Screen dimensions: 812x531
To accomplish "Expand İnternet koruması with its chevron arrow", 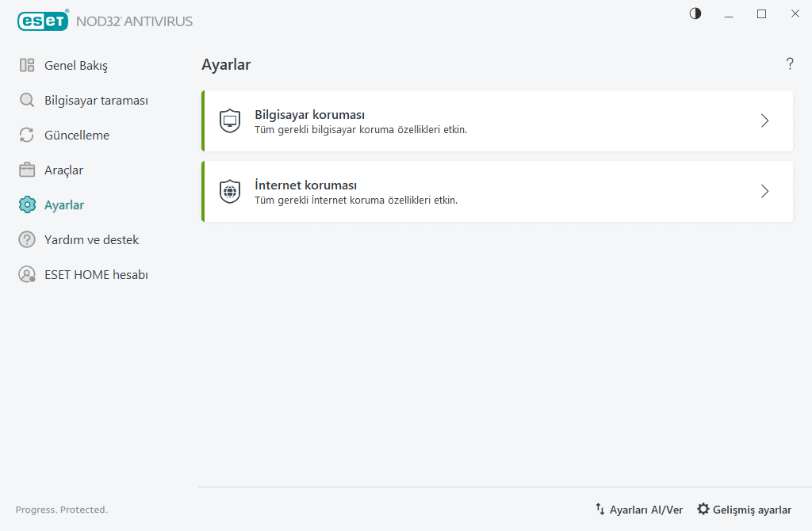I will click(x=764, y=192).
